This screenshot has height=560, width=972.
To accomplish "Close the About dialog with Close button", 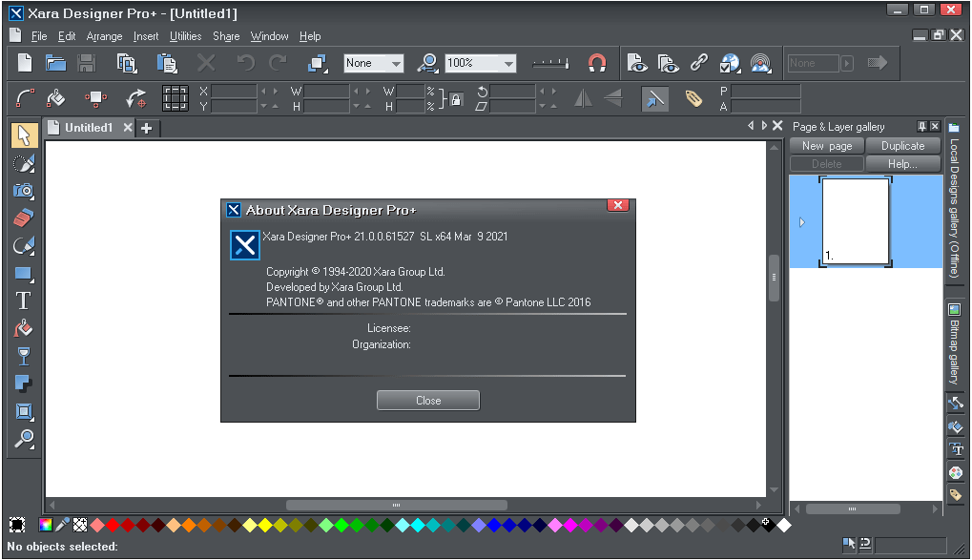I will pyautogui.click(x=428, y=401).
